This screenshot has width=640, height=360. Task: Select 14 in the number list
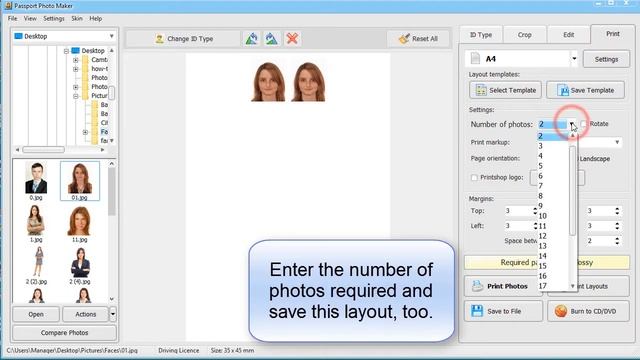(x=553, y=256)
